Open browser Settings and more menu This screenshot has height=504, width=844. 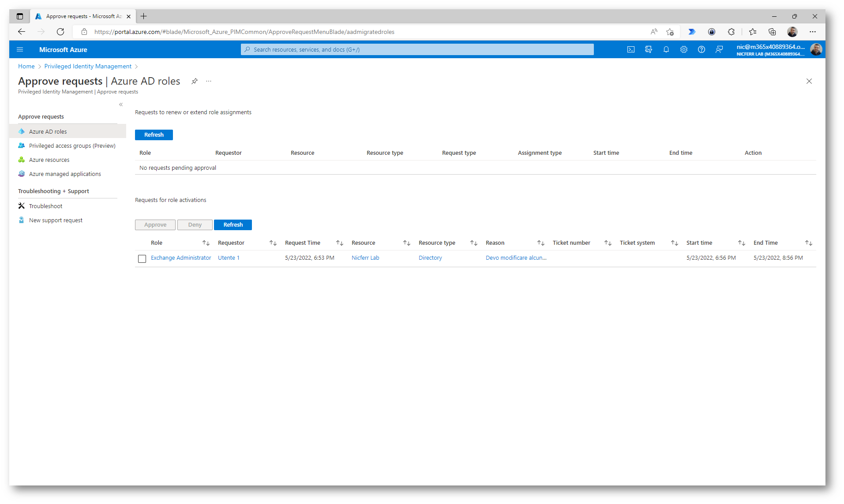point(813,32)
